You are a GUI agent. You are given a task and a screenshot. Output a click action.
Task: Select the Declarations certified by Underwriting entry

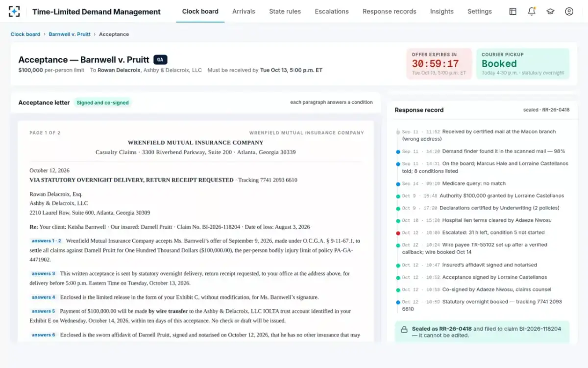click(x=483, y=208)
